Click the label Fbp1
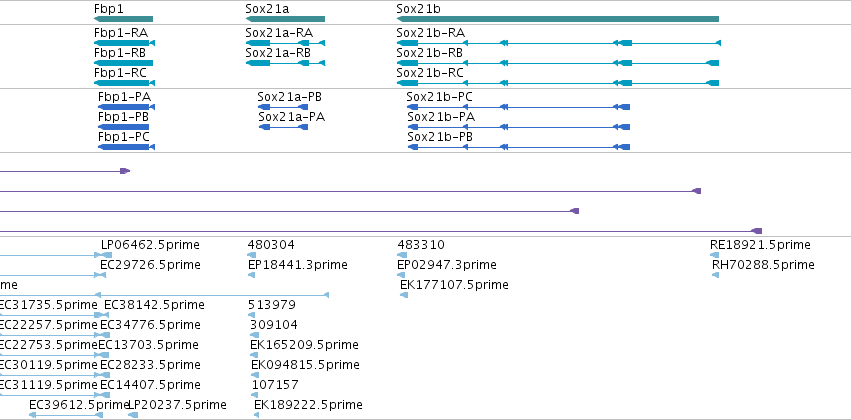Screen dimensions: 851x420 point(109,9)
